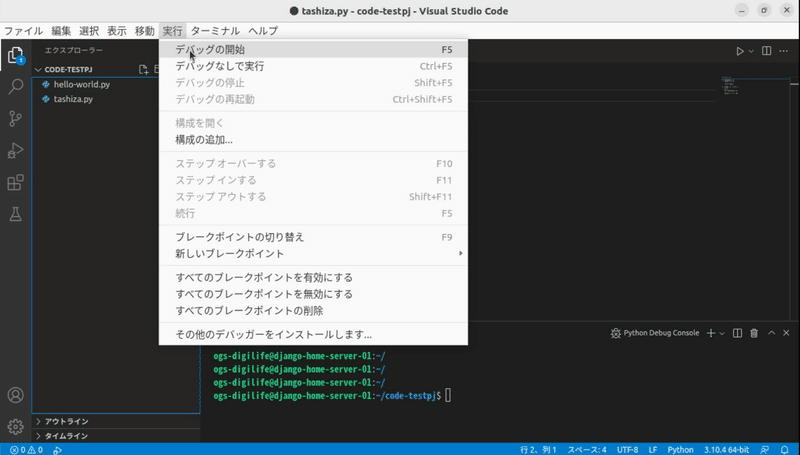Expand the タイムライン section

click(x=62, y=436)
